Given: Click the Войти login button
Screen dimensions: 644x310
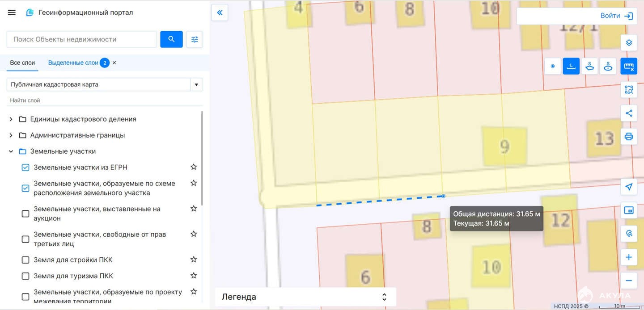Looking at the screenshot, I should (616, 16).
